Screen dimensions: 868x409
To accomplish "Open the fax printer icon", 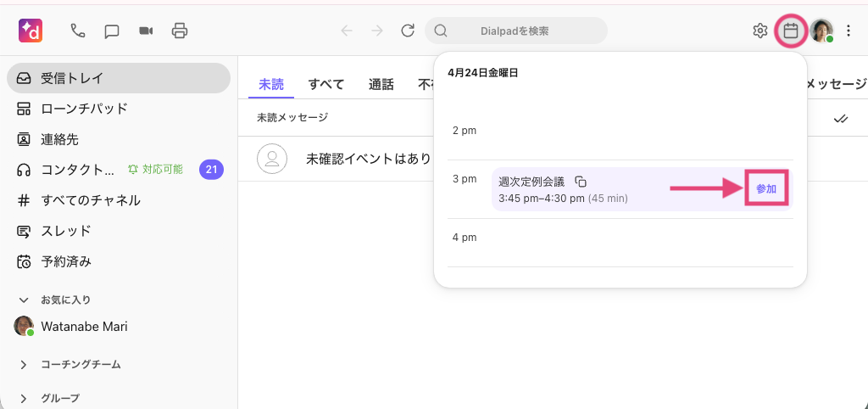I will point(180,31).
